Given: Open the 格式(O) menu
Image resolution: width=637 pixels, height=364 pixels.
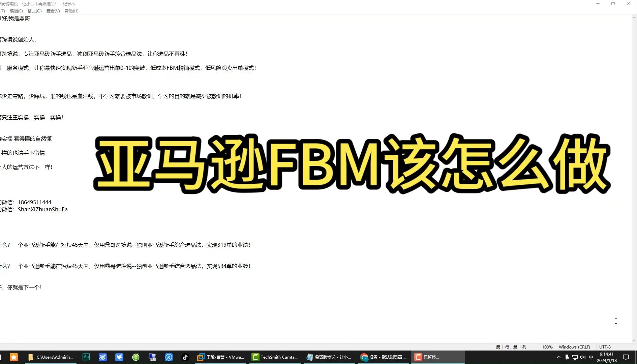Looking at the screenshot, I should [34, 11].
